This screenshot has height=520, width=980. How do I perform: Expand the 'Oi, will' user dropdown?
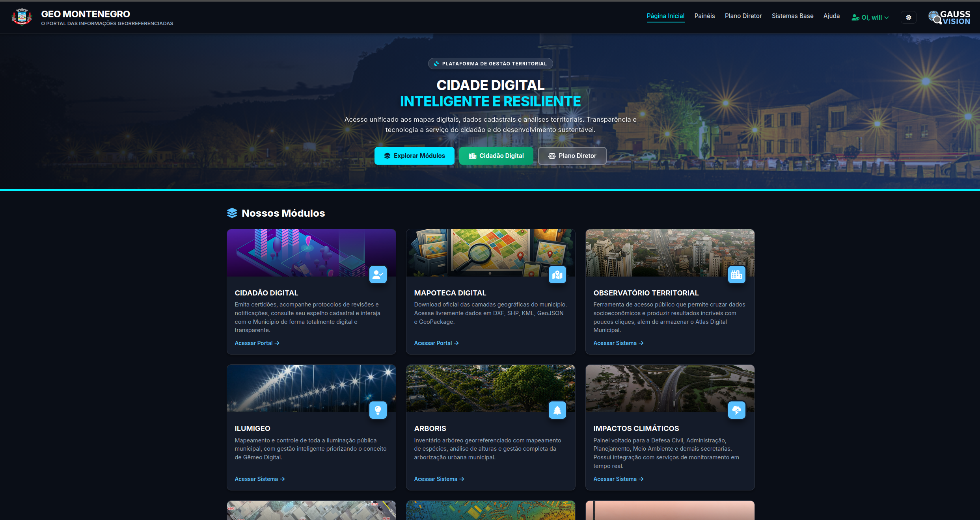click(870, 17)
